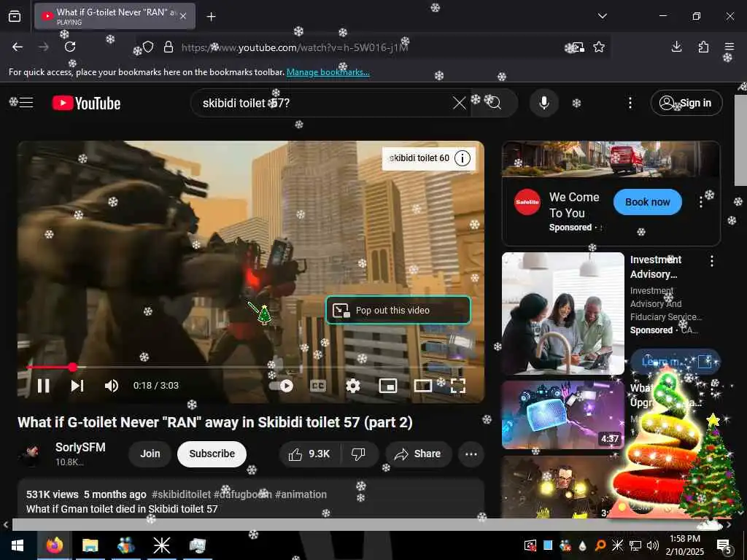Open the snowflake app on taskbar
This screenshot has height=560, width=747.
161,545
